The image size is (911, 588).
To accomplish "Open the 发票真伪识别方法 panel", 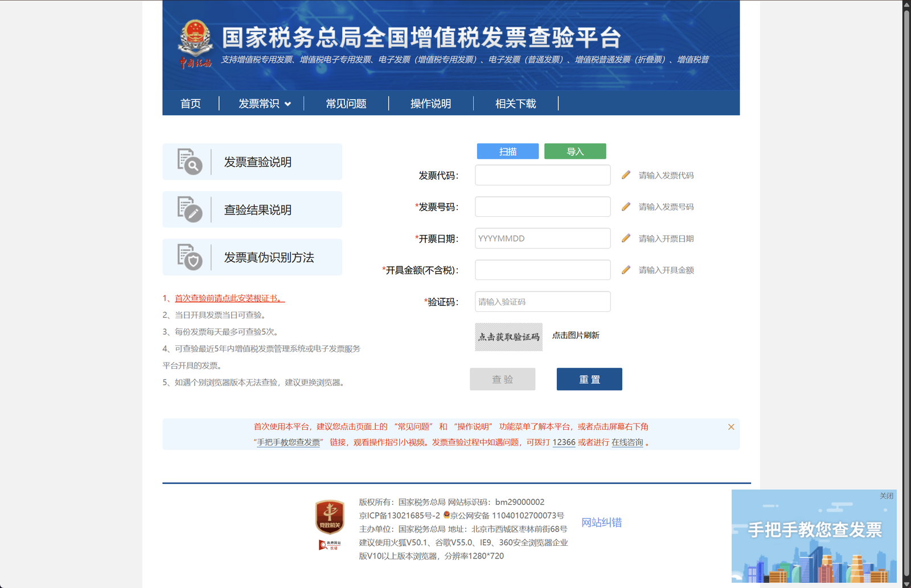I will tap(252, 257).
